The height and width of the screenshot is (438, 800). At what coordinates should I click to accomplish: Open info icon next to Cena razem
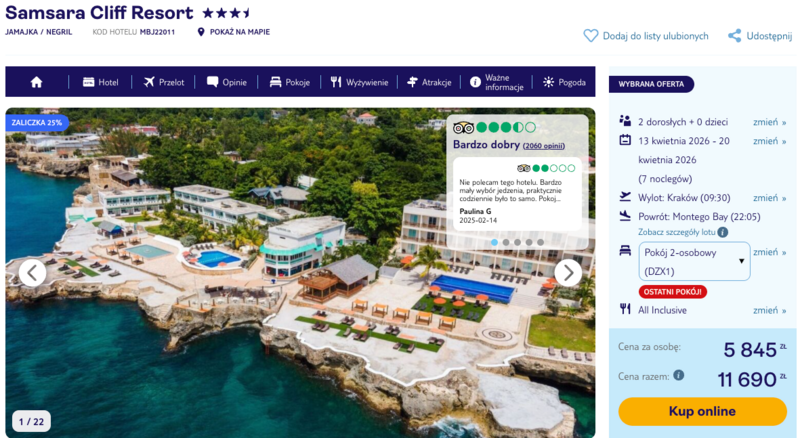pyautogui.click(x=678, y=375)
